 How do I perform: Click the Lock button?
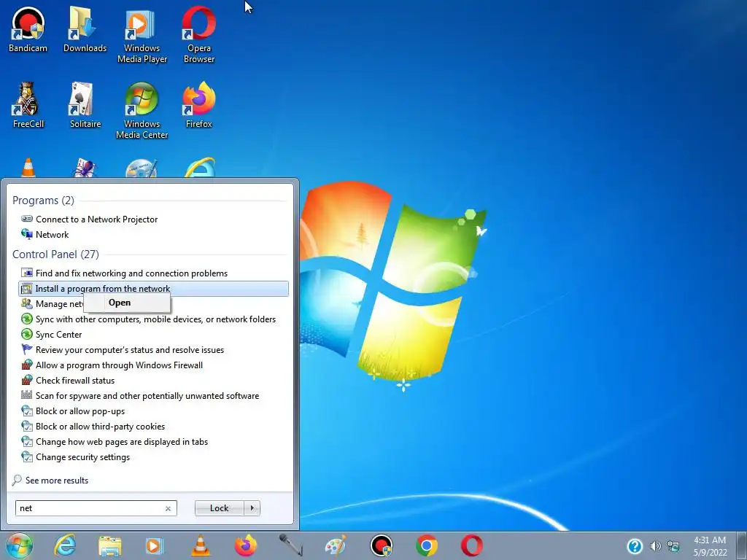point(219,508)
